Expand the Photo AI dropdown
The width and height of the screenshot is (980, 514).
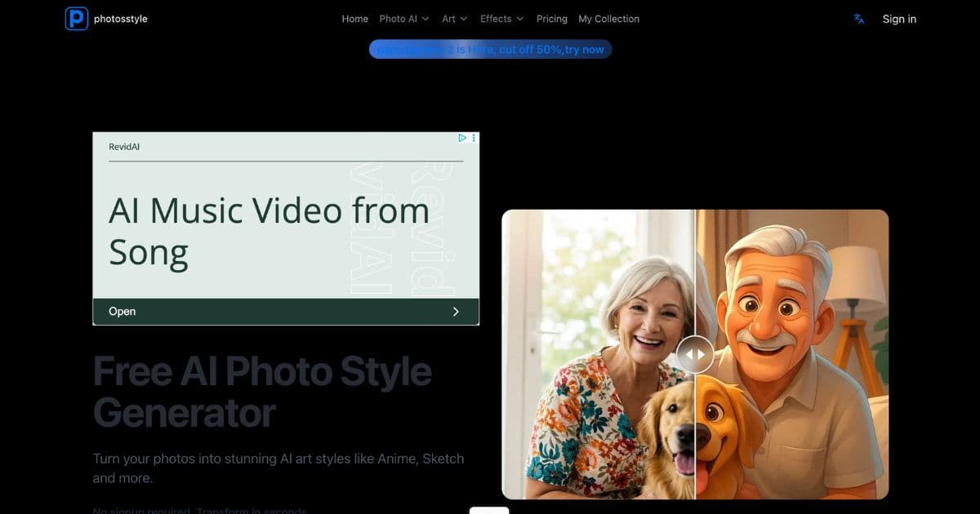tap(403, 18)
